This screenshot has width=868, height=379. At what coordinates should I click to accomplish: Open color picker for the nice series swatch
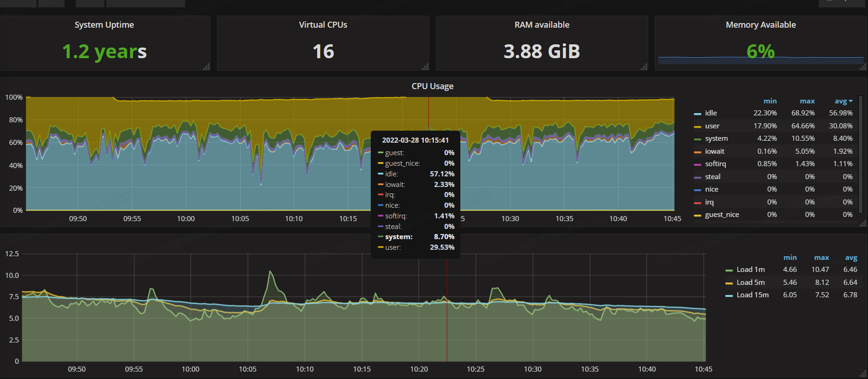[x=698, y=190]
